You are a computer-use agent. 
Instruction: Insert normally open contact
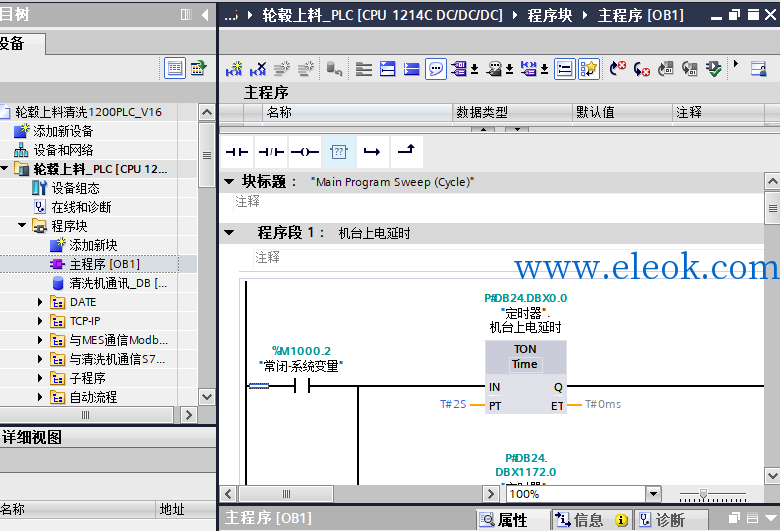[x=237, y=152]
